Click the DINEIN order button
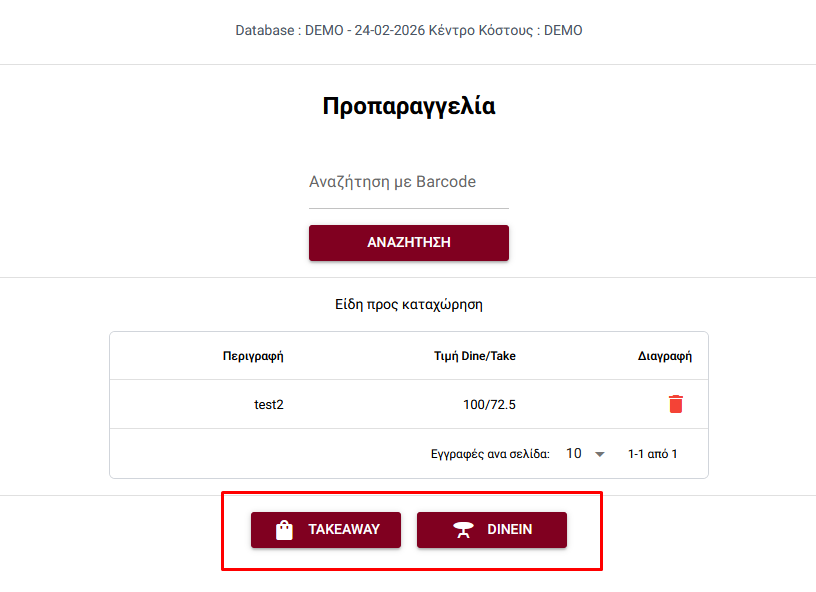 coord(492,529)
